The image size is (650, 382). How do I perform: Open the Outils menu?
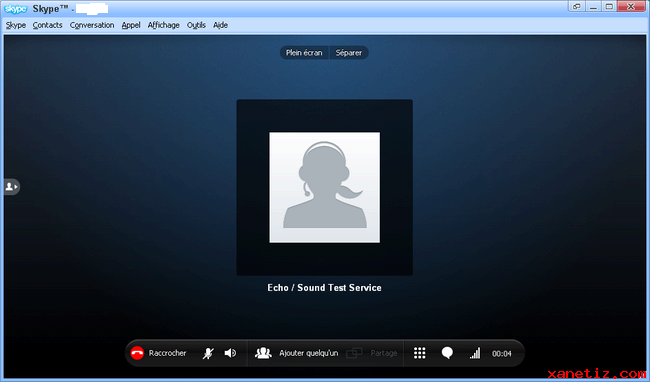tap(196, 25)
